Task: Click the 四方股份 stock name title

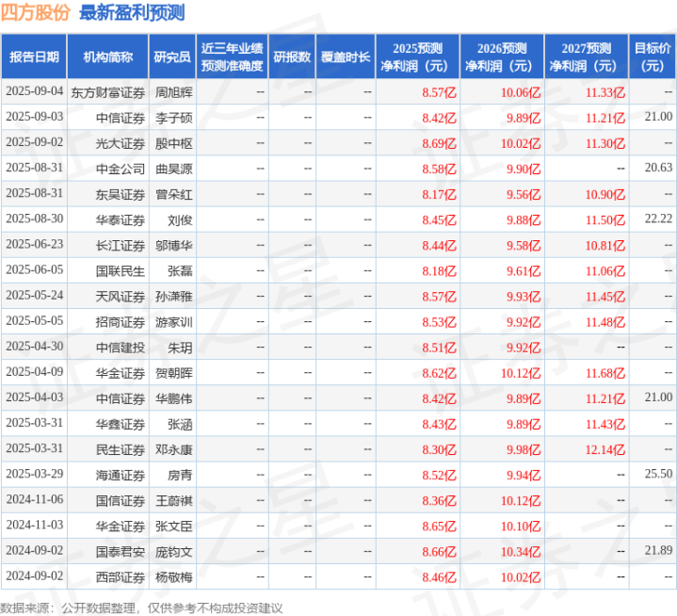Action: point(37,13)
